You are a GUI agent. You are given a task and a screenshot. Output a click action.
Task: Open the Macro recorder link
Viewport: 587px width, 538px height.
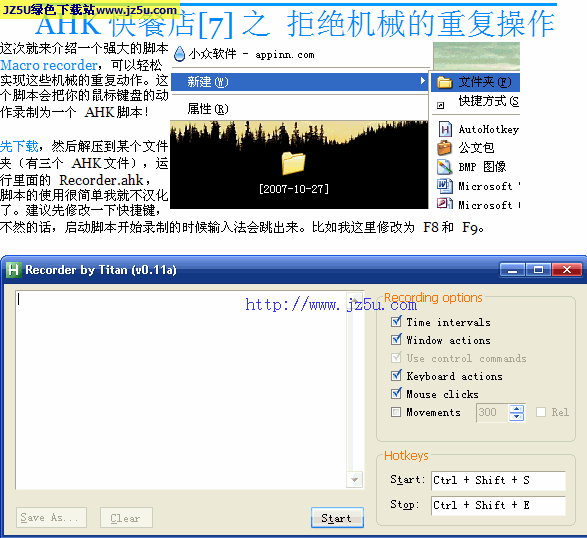[x=49, y=66]
